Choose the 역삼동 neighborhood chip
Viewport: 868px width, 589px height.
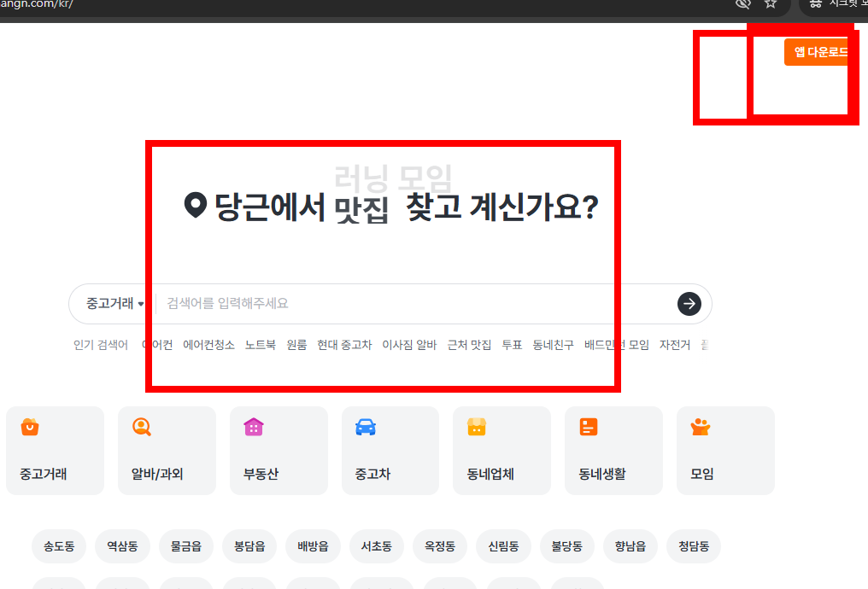click(x=122, y=546)
